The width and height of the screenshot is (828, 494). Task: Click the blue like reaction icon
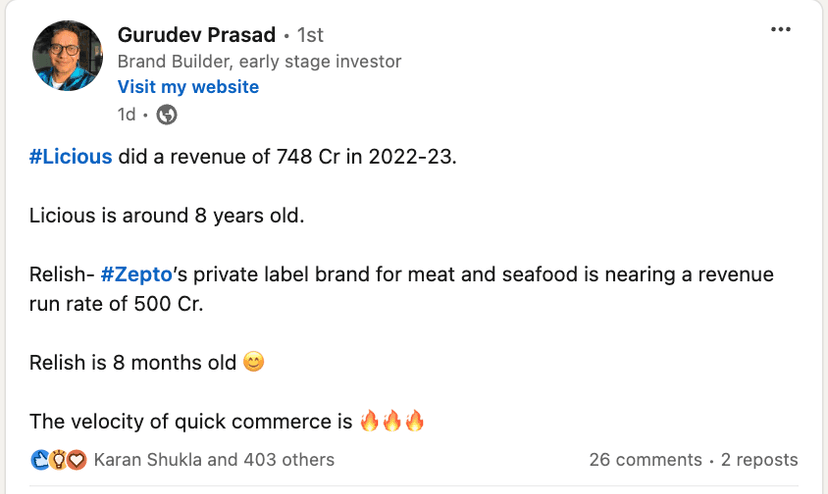tap(40, 460)
